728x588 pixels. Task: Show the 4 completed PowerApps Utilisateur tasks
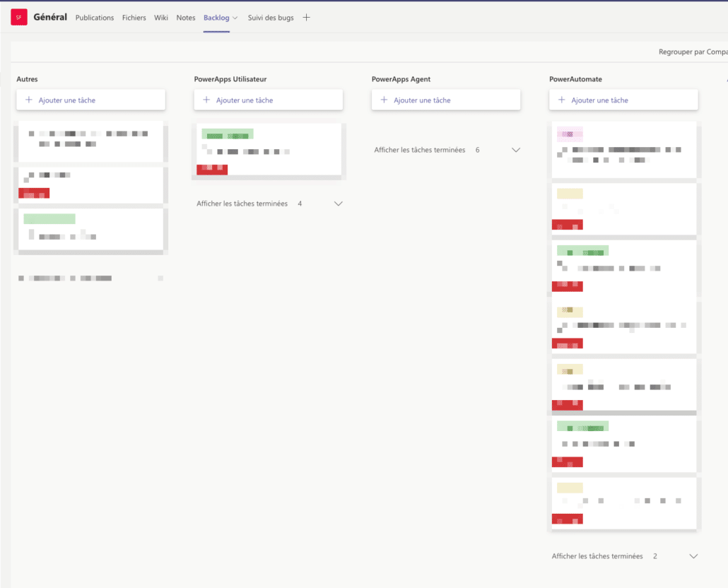(x=269, y=204)
